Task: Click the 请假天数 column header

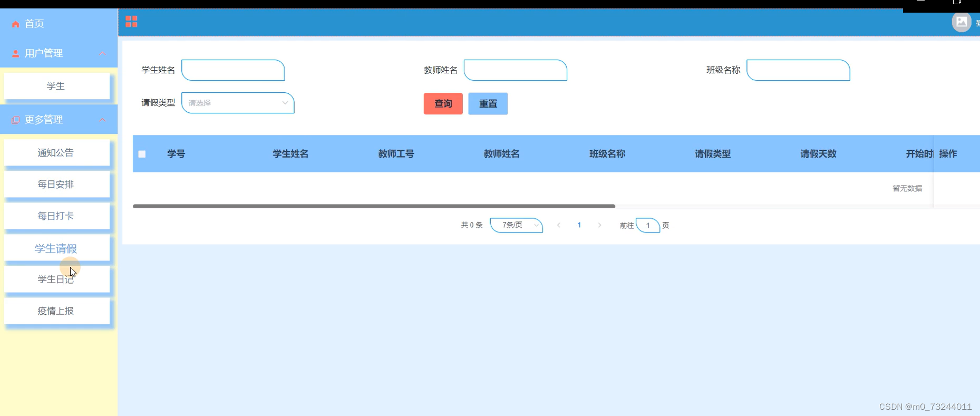Action: pyautogui.click(x=818, y=154)
